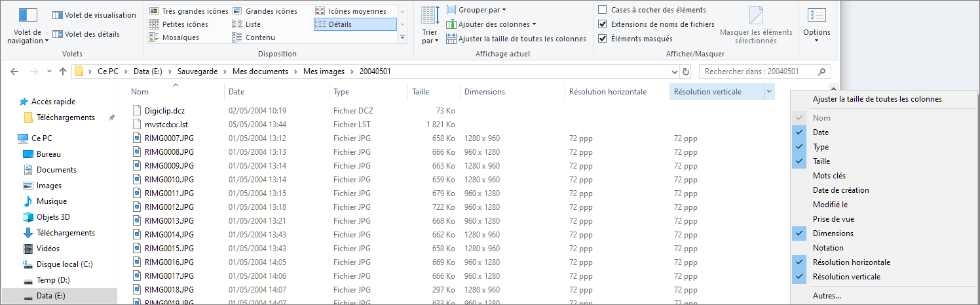Open Disque local (C:) in navigation pane
The width and height of the screenshot is (980, 305).
point(64,264)
